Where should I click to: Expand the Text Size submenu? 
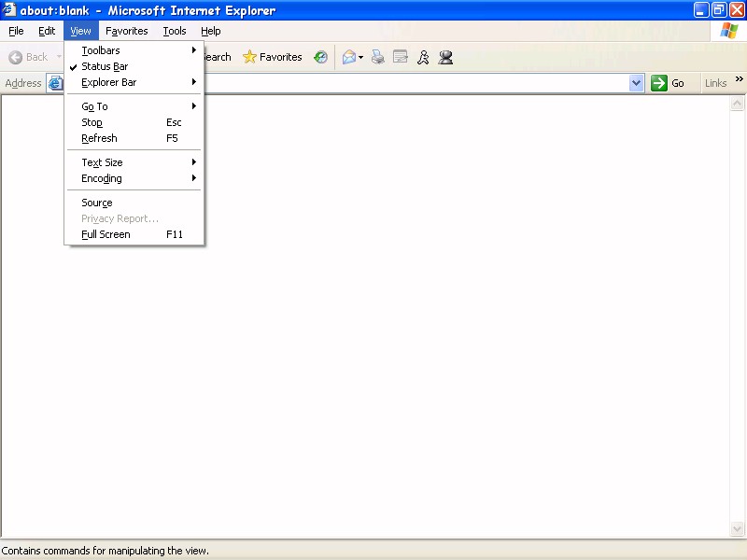point(134,162)
